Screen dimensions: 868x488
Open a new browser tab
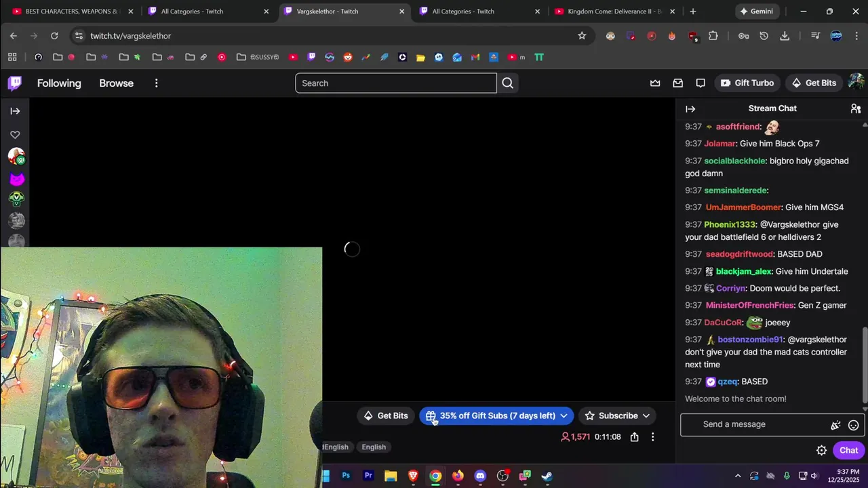(x=692, y=12)
